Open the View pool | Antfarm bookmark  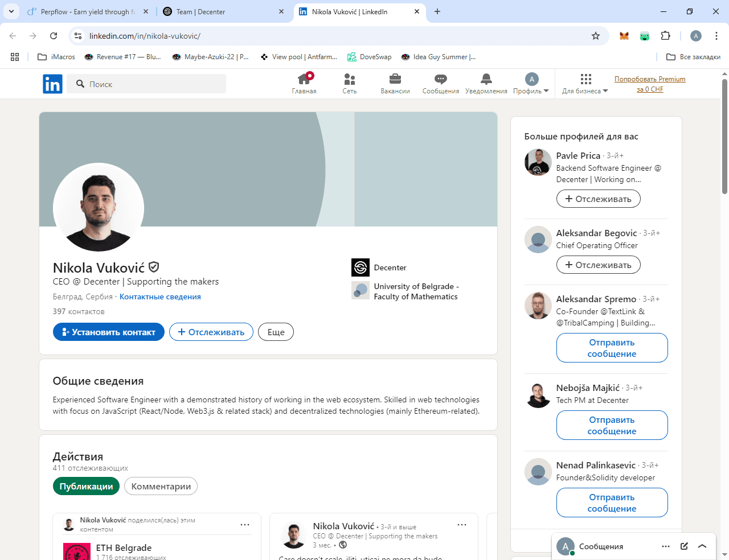298,57
